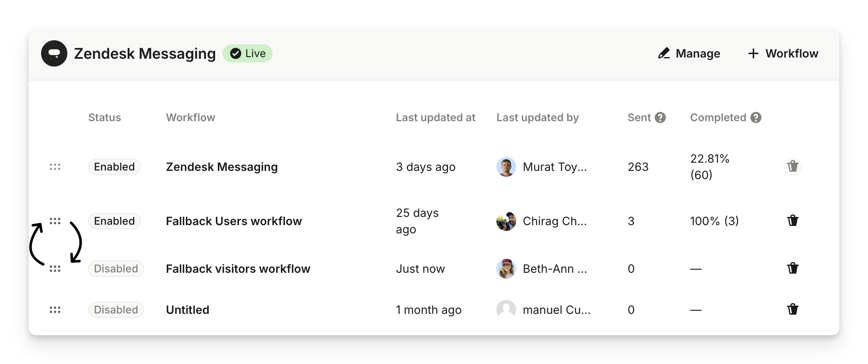This screenshot has height=364, width=868.
Task: Add a new Workflow
Action: coord(783,53)
